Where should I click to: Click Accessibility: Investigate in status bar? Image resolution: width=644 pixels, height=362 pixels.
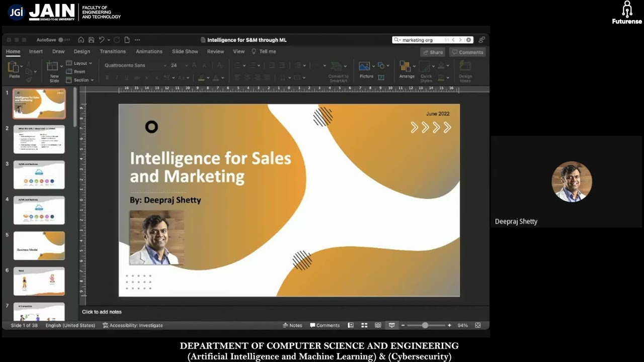133,325
